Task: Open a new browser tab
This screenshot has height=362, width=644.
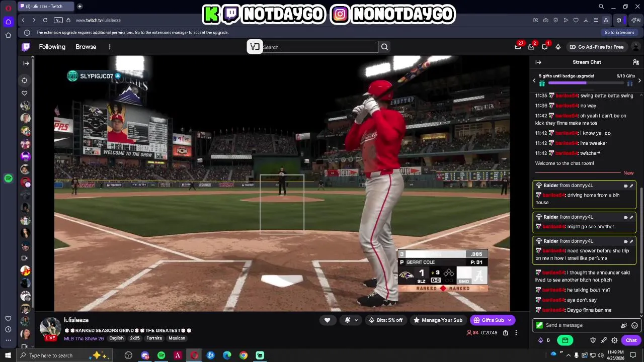Action: [79, 7]
